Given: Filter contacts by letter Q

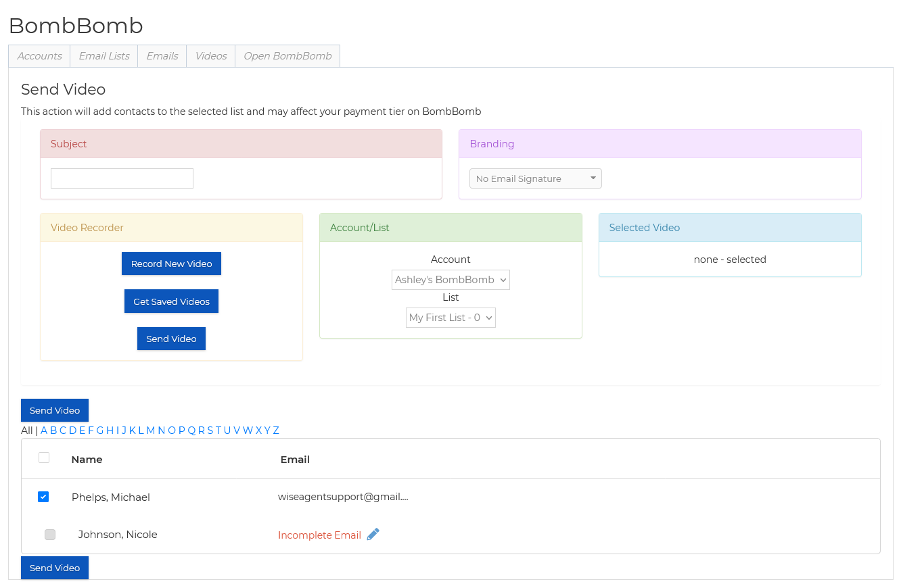Looking at the screenshot, I should [x=192, y=431].
